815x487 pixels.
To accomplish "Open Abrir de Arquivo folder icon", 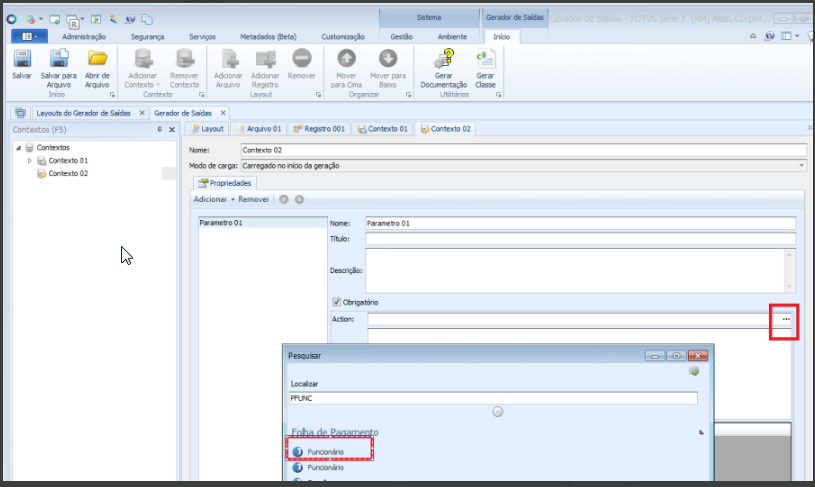I will (97, 59).
